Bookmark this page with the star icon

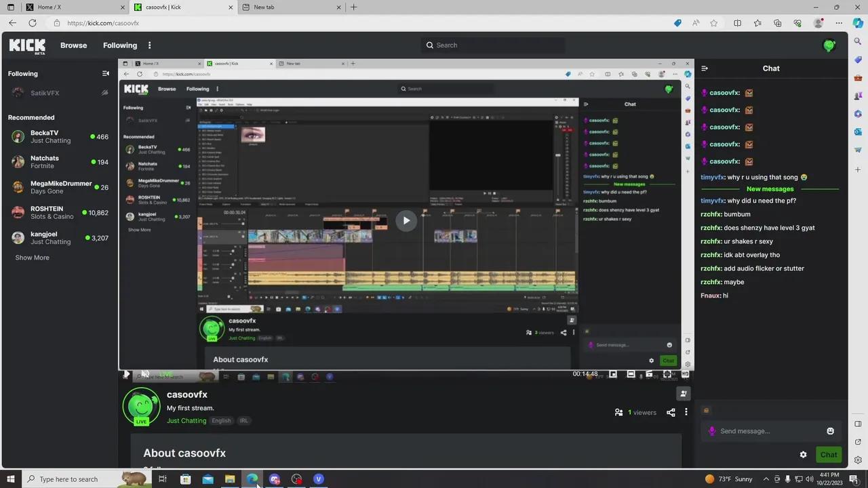[713, 23]
